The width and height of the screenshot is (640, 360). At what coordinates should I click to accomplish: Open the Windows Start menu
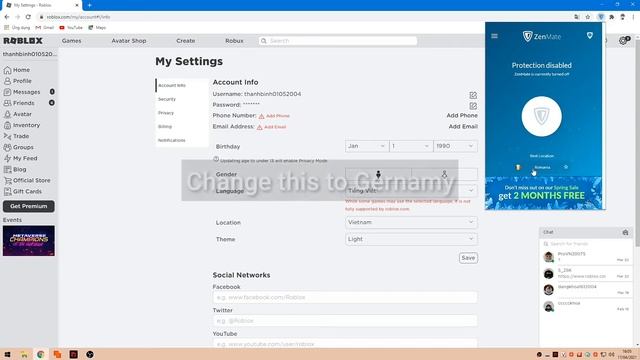coord(7,354)
